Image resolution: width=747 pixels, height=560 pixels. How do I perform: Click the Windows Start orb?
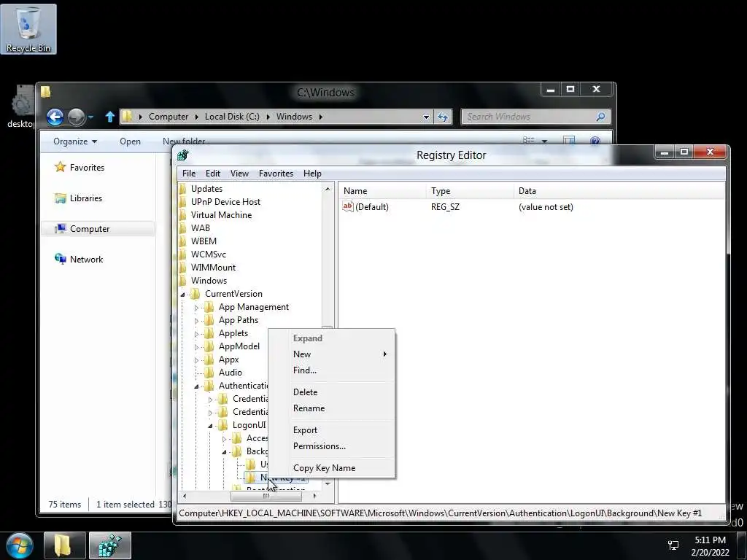[x=20, y=545]
